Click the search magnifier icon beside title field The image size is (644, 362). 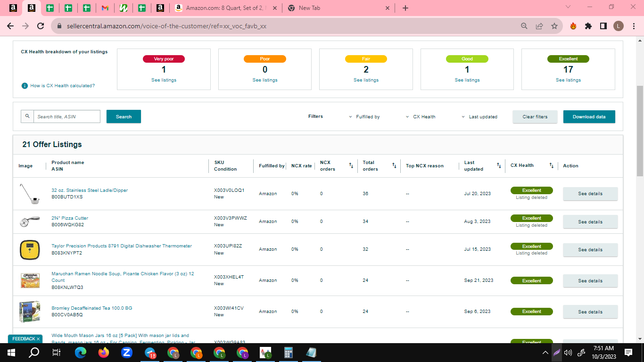tap(27, 116)
